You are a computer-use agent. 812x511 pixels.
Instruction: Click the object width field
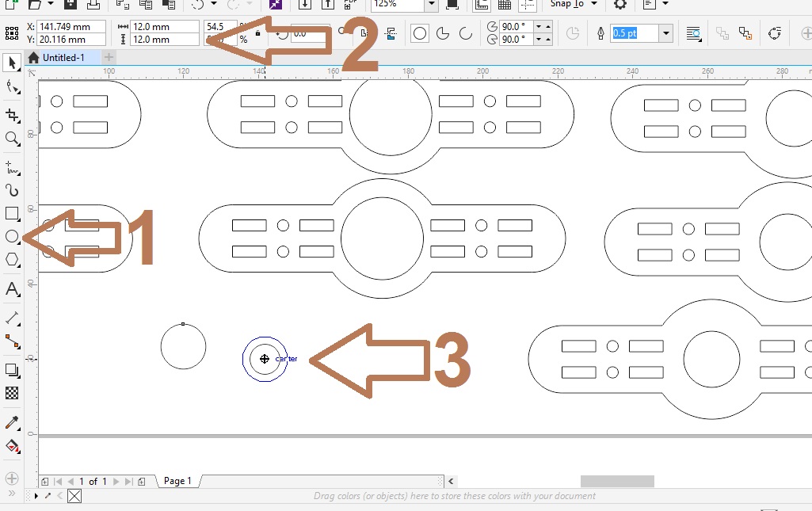pos(164,26)
